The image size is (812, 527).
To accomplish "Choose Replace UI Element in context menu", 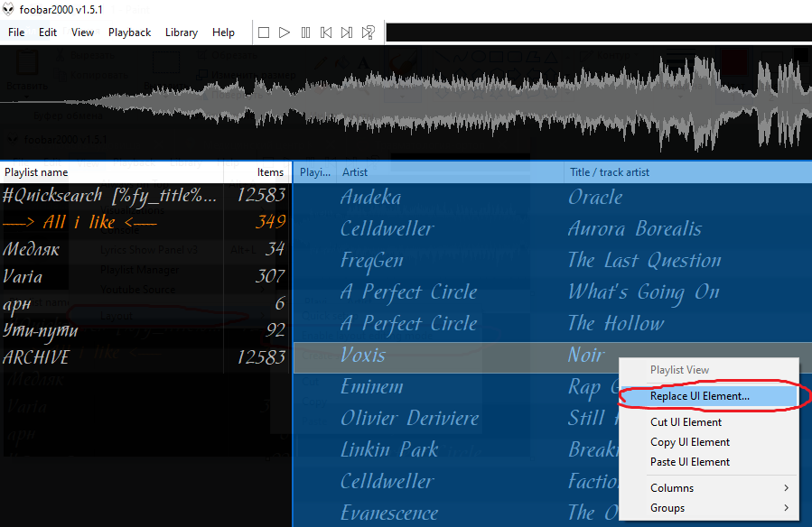I will 708,396.
